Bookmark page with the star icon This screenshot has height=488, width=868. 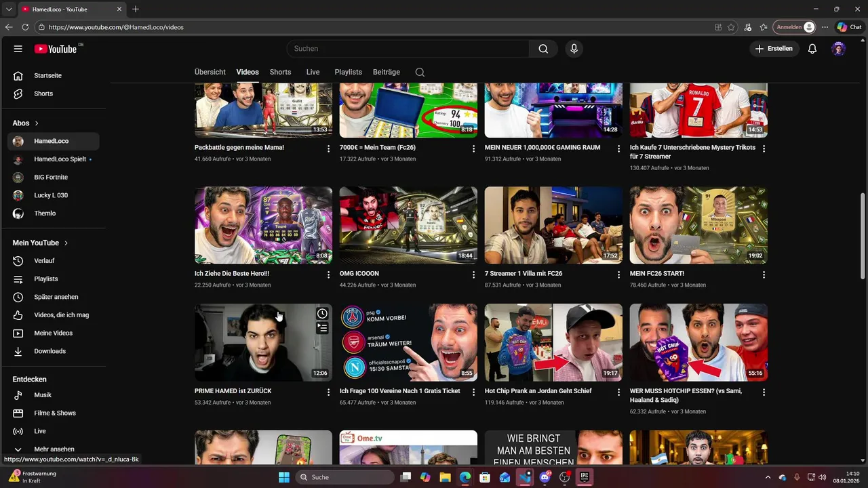click(731, 27)
